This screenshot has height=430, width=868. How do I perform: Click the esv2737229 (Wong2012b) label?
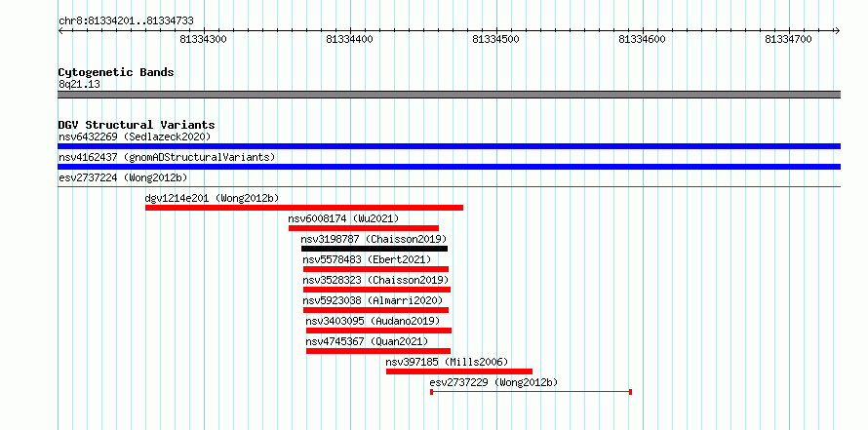pos(493,382)
